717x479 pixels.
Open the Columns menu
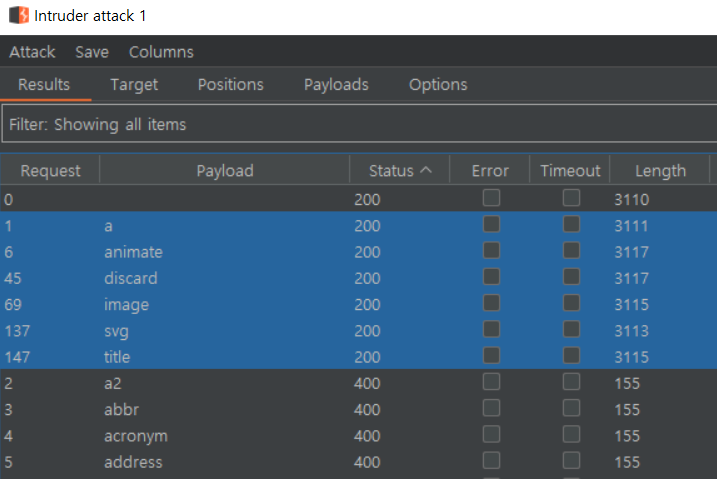pos(161,52)
